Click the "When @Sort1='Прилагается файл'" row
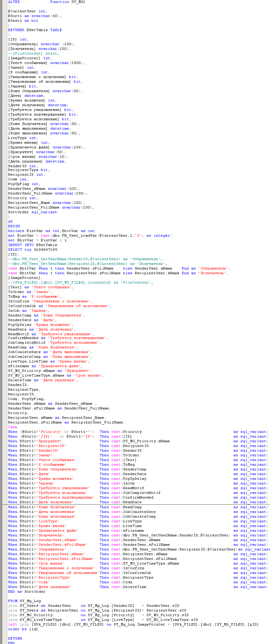 (x=138, y=531)
